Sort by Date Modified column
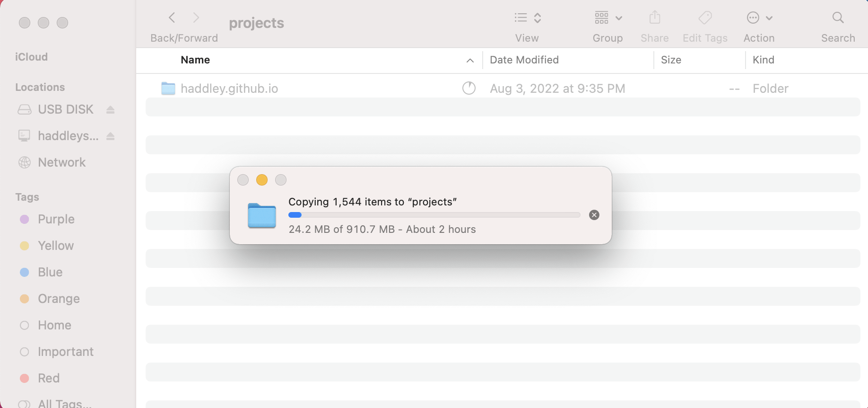868x408 pixels. [x=524, y=60]
